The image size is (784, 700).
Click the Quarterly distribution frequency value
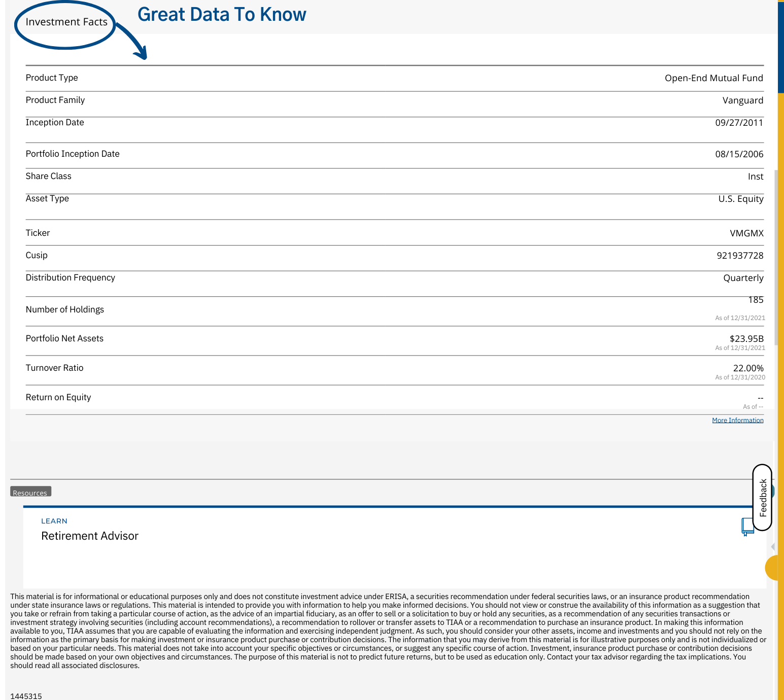point(743,278)
